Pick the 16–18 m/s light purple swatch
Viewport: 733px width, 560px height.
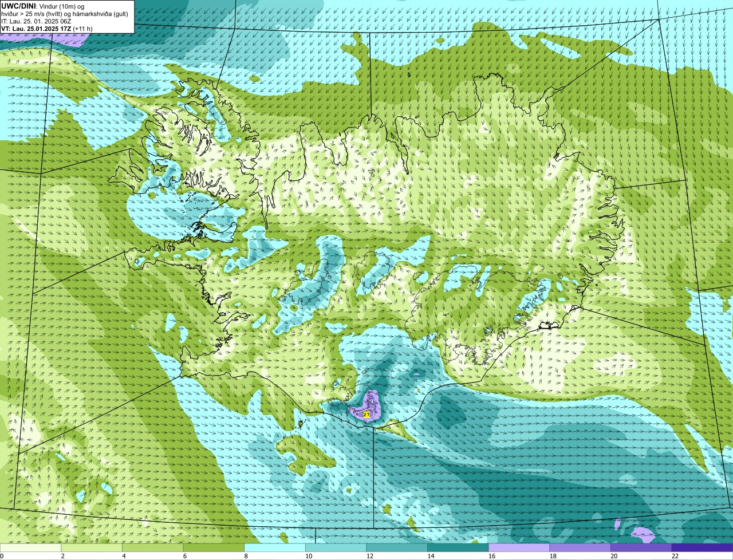(x=519, y=547)
